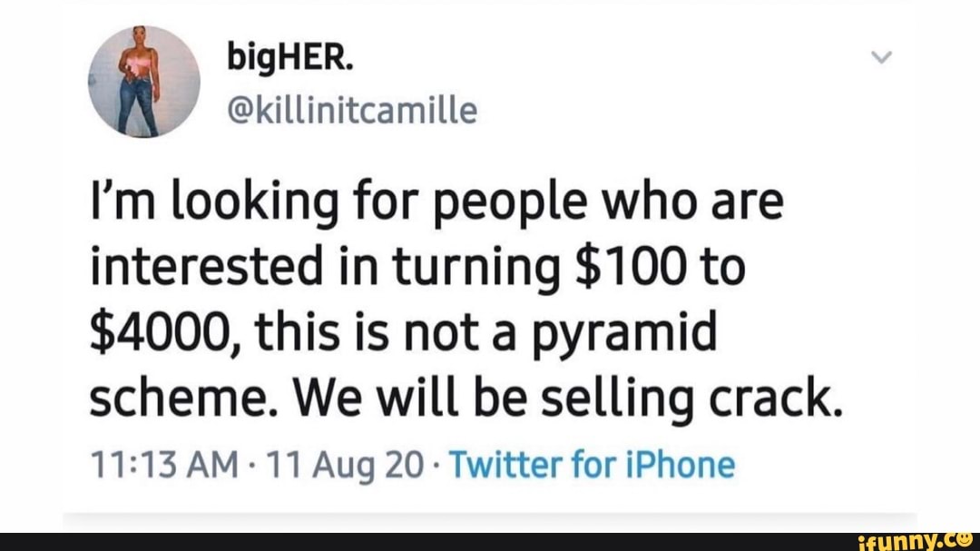Click the smiley face in the ifunny logo
This screenshot has width=980, height=551.
click(x=964, y=540)
